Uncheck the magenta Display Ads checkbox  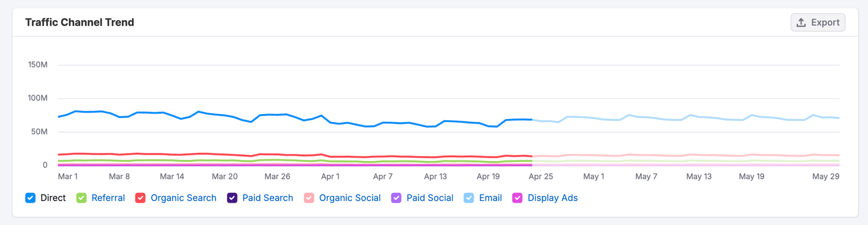click(518, 198)
